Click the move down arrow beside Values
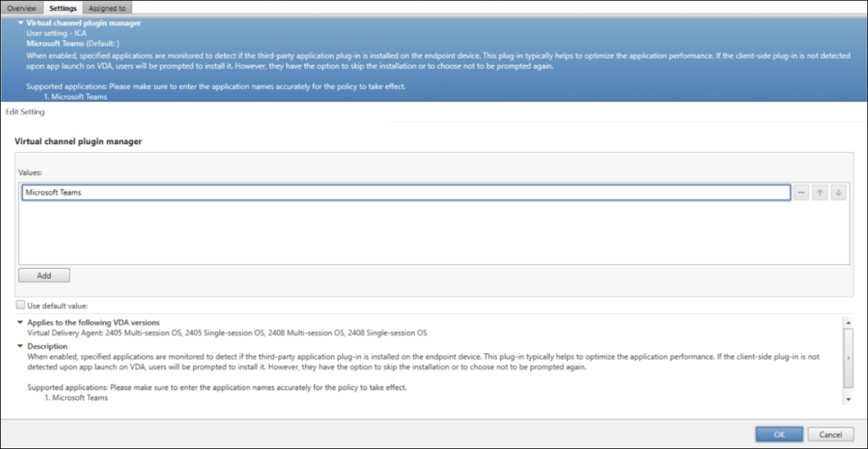 click(839, 193)
